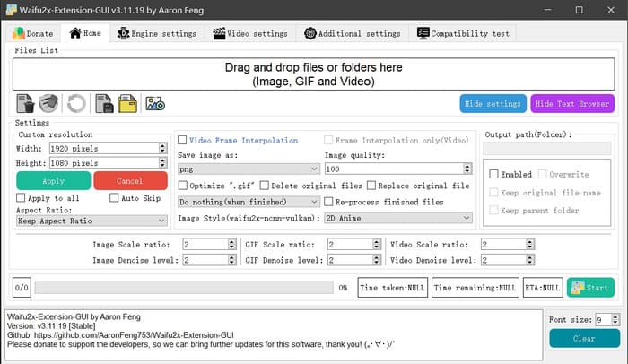The image size is (628, 364).
Task: Click the Image Scale ratio stepper arrows
Action: pos(231,244)
